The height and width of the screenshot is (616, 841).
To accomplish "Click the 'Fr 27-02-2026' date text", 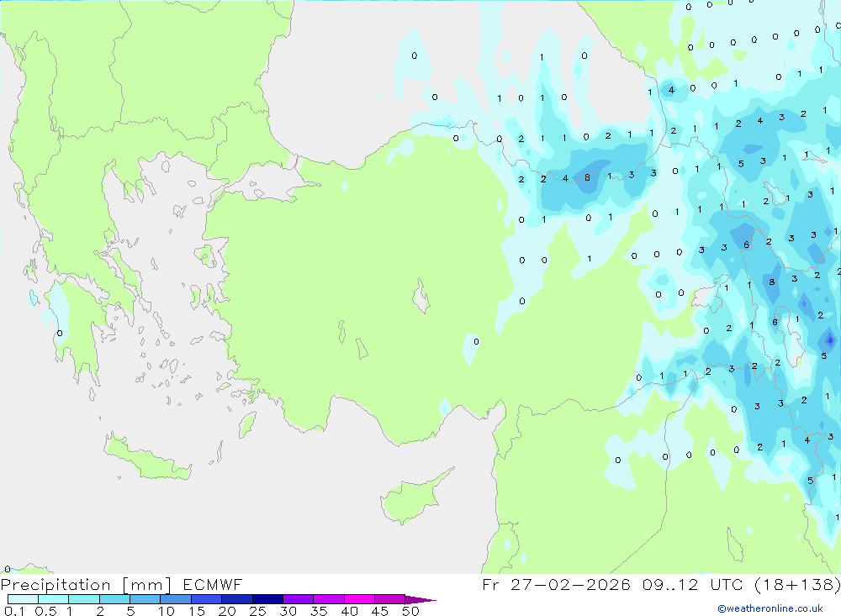I will (x=556, y=584).
